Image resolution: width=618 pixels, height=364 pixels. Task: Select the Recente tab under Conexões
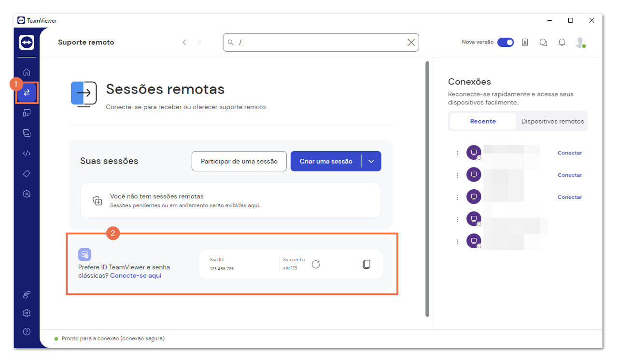(483, 121)
